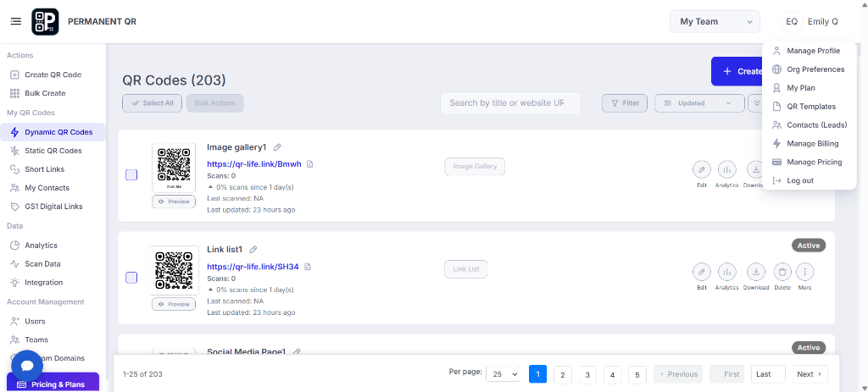Open More options for Link list1
This screenshot has width=868, height=392.
pos(805,272)
